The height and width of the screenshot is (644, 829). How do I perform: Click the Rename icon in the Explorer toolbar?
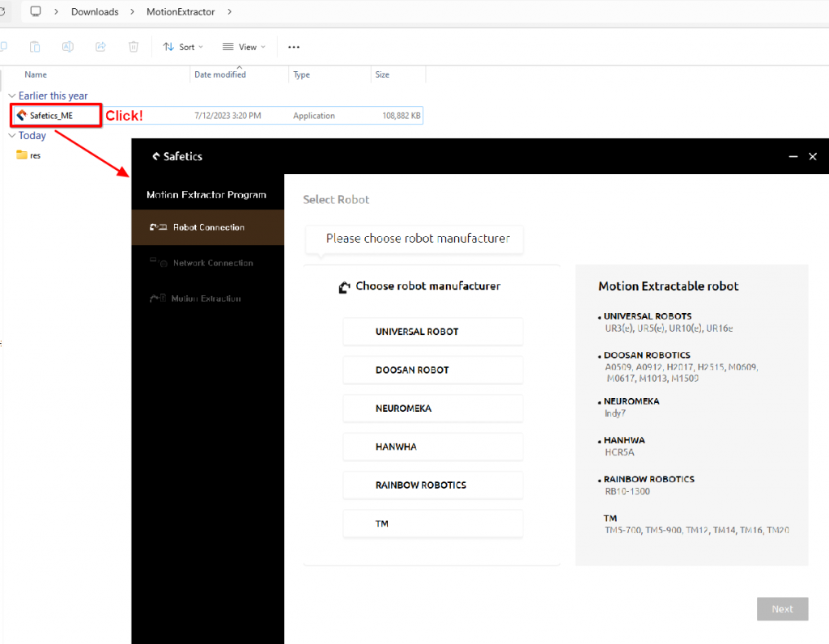click(68, 46)
